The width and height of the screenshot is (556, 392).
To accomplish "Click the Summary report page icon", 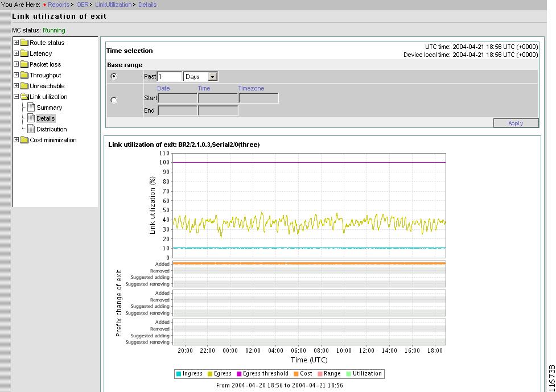I will pos(31,108).
